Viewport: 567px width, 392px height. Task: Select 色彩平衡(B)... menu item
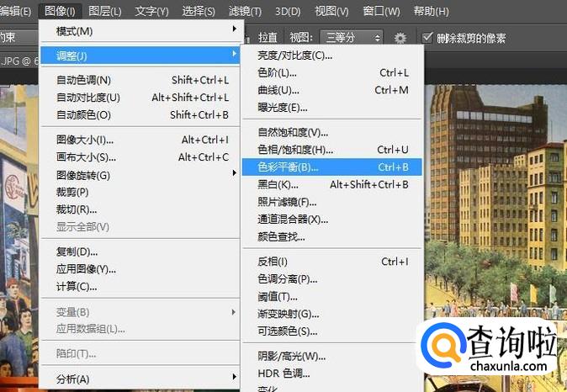point(332,167)
